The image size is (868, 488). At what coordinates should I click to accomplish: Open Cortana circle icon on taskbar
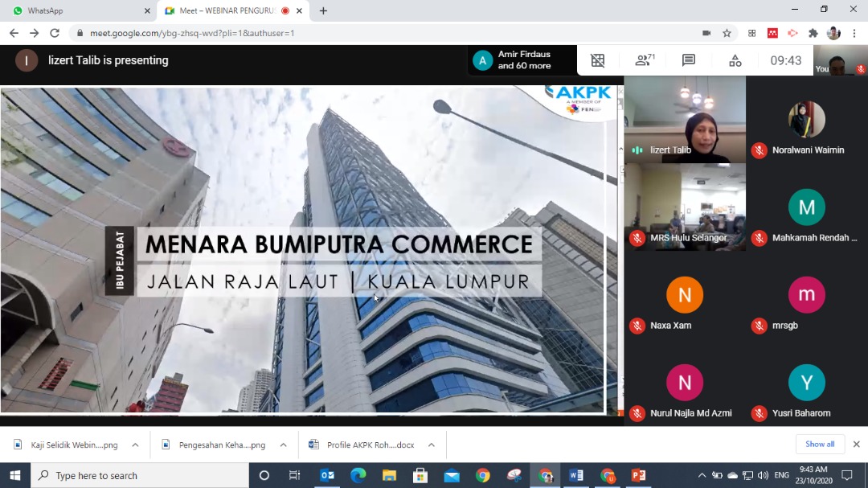[x=264, y=475]
